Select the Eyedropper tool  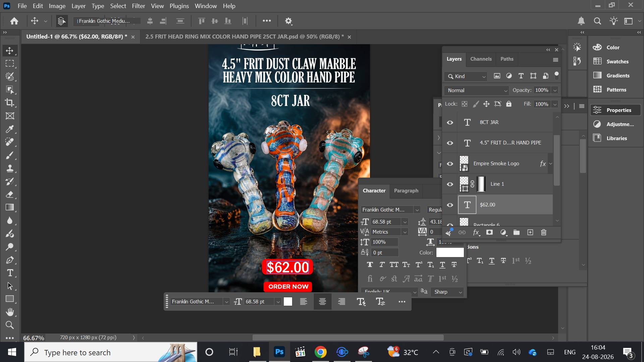tap(10, 129)
